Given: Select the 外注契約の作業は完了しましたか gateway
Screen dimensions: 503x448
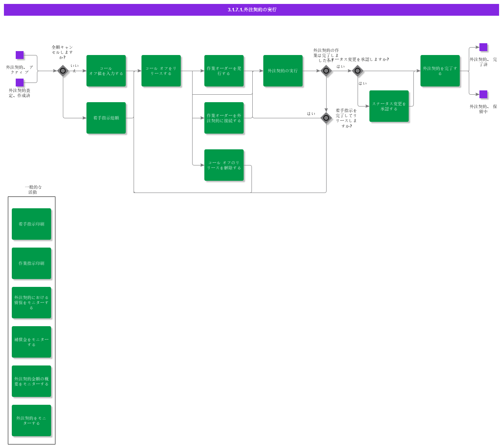Looking at the screenshot, I should 326,71.
